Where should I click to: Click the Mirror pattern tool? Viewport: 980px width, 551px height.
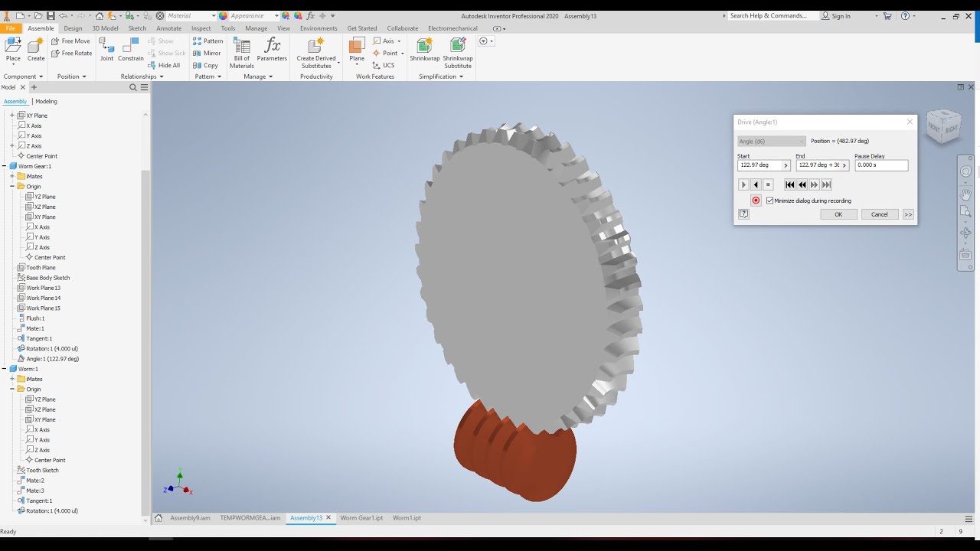[207, 54]
